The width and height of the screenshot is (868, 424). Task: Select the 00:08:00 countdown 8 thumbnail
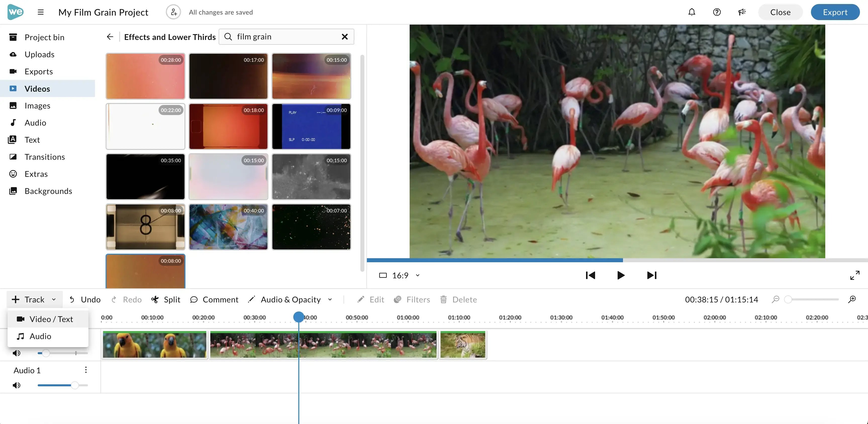click(145, 227)
